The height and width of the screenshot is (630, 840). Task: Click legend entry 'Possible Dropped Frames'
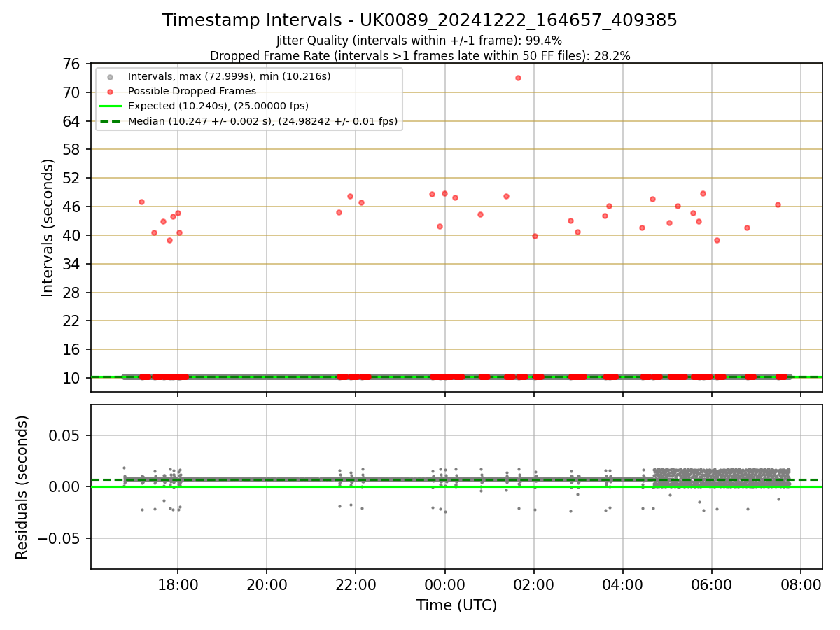192,91
